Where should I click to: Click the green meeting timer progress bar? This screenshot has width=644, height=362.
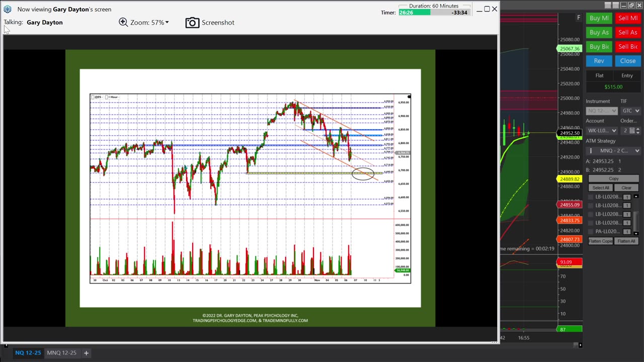click(415, 13)
